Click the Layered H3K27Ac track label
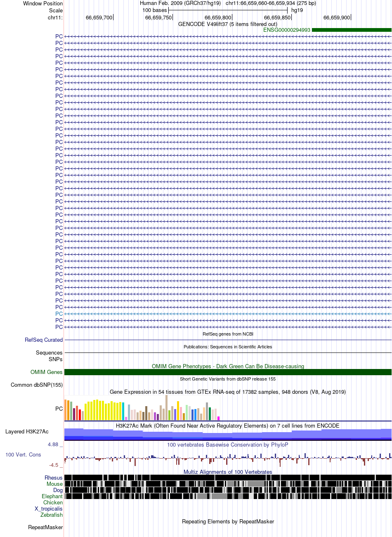This screenshot has width=392, height=537. pos(27,432)
